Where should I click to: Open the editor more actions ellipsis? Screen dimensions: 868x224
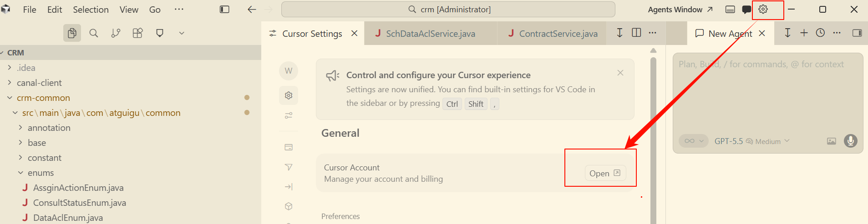[652, 33]
